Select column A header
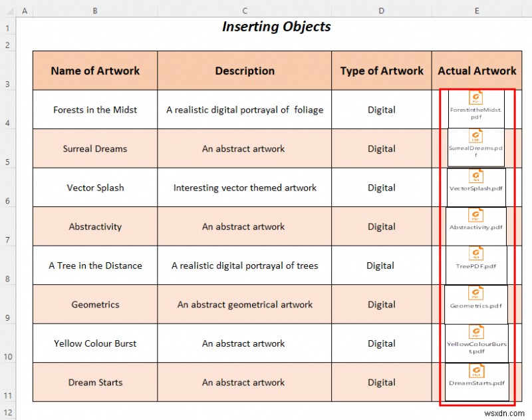 click(25, 11)
